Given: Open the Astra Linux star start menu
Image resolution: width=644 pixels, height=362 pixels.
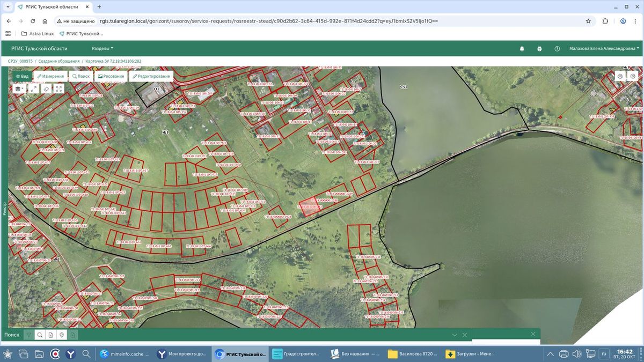Looking at the screenshot, I should [8, 354].
